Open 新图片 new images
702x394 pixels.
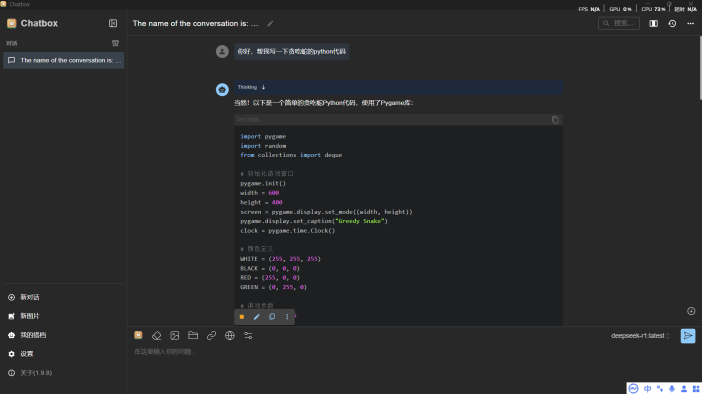[64, 316]
